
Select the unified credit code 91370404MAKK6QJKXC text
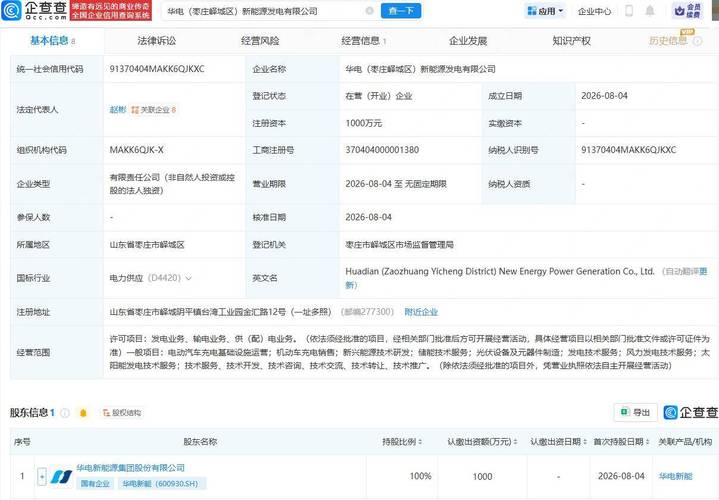157,69
